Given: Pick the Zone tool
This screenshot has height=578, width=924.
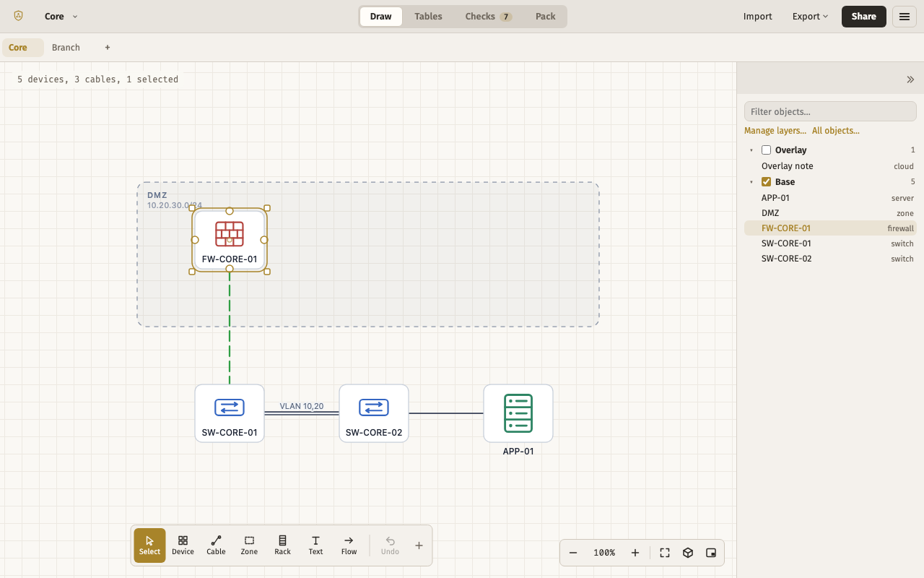Looking at the screenshot, I should pyautogui.click(x=249, y=545).
